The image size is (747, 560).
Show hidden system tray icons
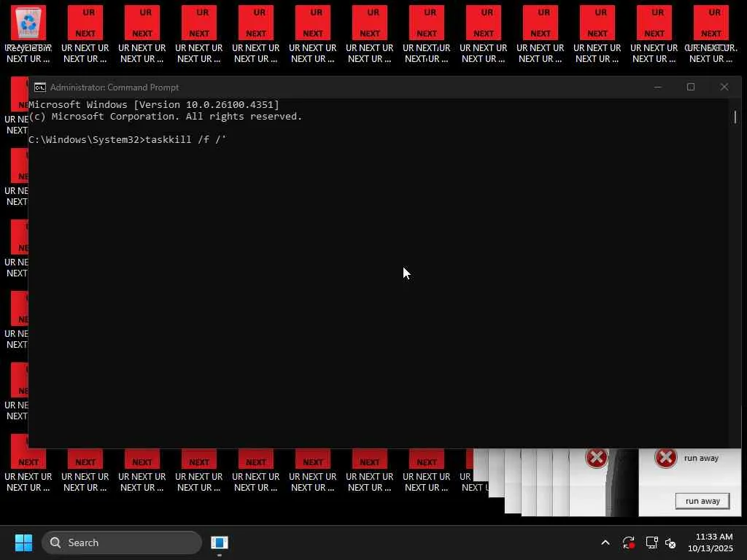[605, 542]
